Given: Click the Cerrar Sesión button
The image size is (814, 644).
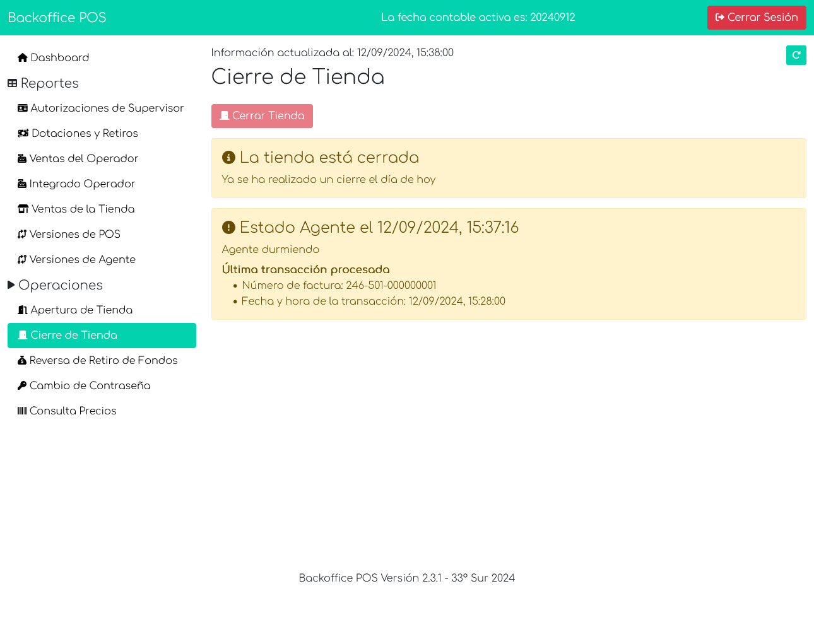Looking at the screenshot, I should pos(757,18).
